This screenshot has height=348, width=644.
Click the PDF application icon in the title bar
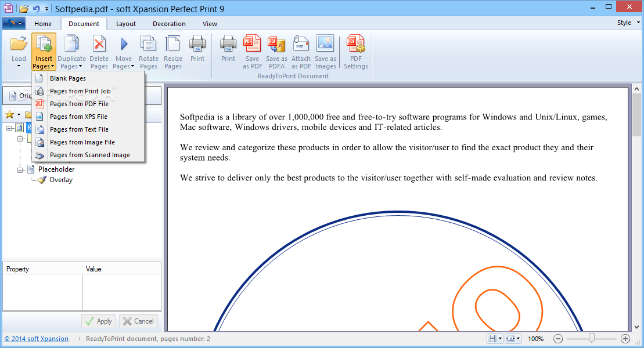8,8
